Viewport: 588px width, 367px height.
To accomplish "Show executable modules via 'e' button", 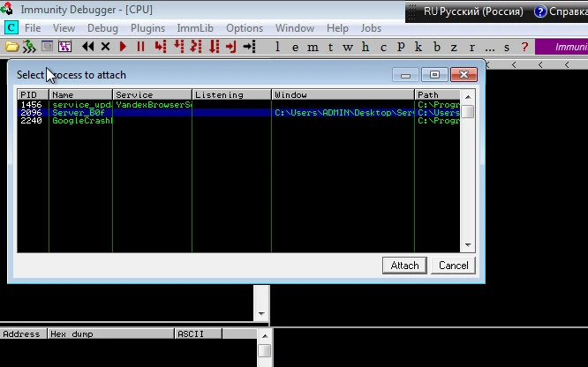I will 296,48.
